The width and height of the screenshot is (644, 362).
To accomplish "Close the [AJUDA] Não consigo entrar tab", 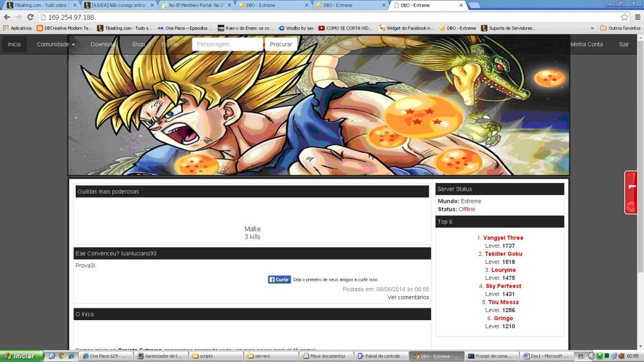I will click(x=151, y=5).
